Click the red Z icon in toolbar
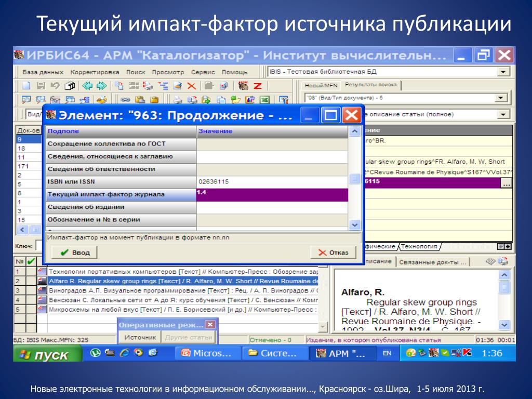The width and height of the screenshot is (532, 399). click(258, 86)
